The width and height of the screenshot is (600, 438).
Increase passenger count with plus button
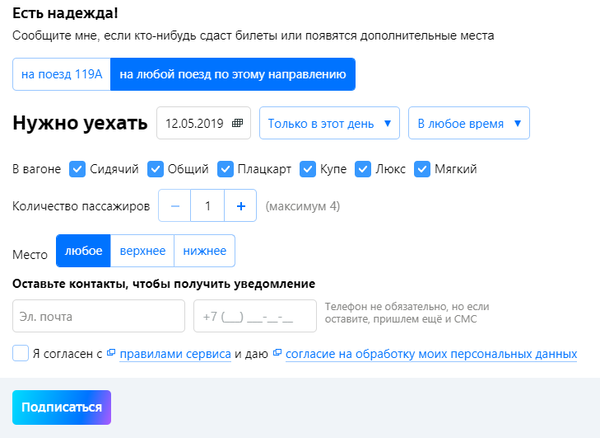(x=241, y=206)
